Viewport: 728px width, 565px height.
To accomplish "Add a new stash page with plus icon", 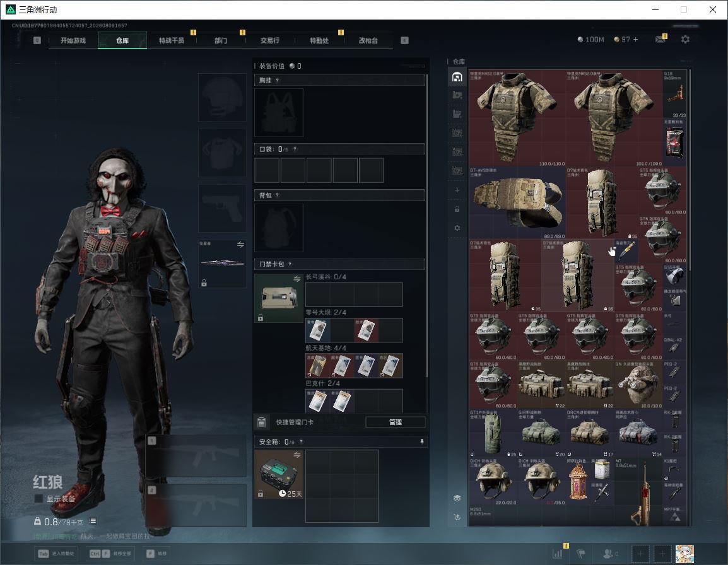I will 457,190.
